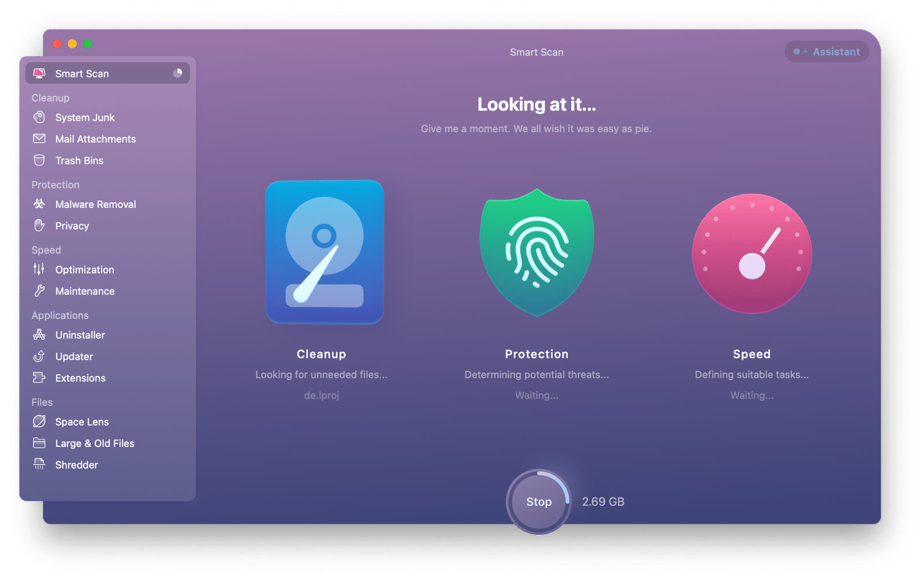
Task: Launch Space Lens from Files section
Action: (81, 422)
